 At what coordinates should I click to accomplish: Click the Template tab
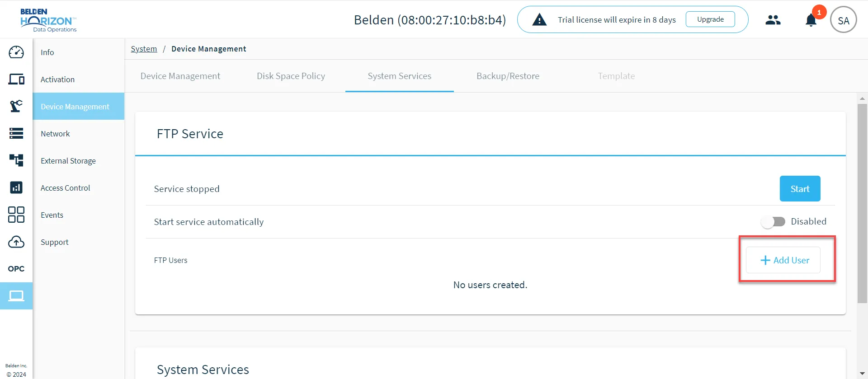pyautogui.click(x=617, y=76)
